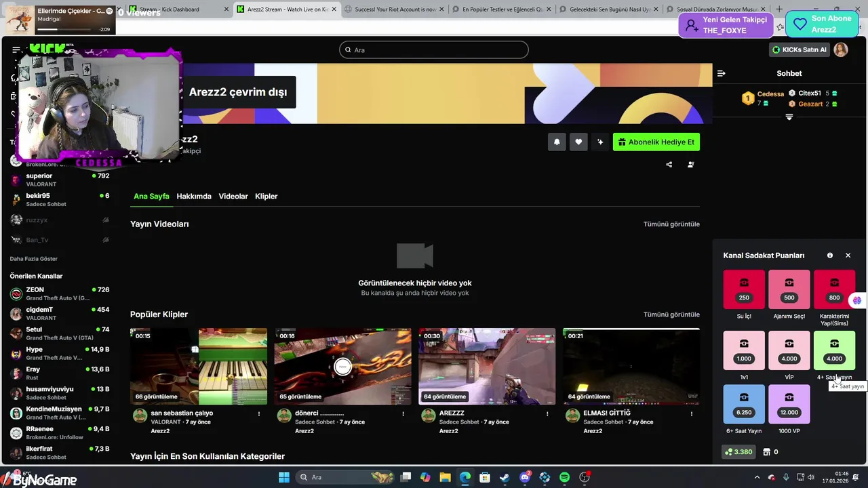The height and width of the screenshot is (488, 868).
Task: Show hidden system tray icons chevron
Action: click(x=757, y=477)
